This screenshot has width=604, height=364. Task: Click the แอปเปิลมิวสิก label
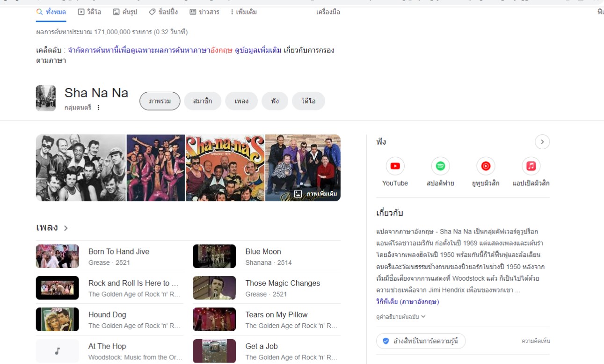pos(531,183)
